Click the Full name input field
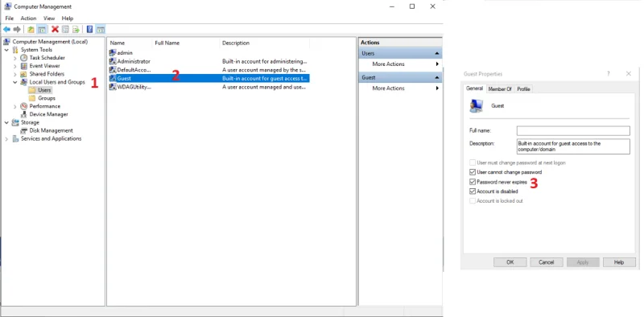The image size is (644, 317). [x=573, y=131]
